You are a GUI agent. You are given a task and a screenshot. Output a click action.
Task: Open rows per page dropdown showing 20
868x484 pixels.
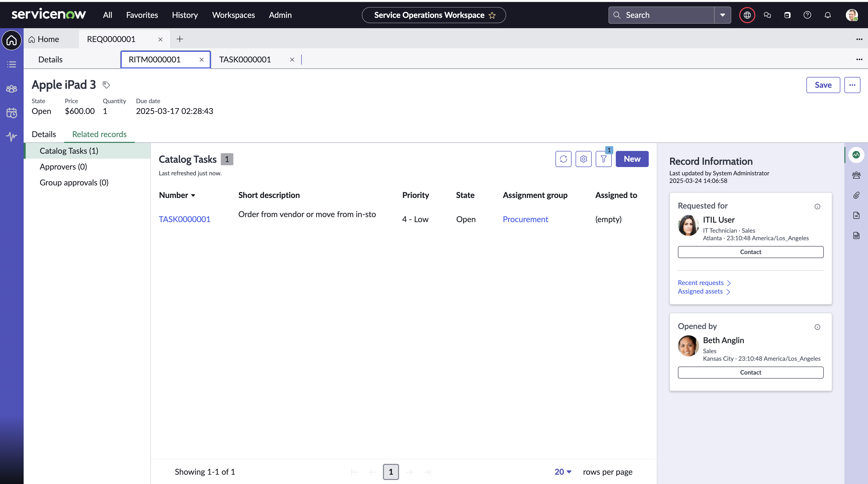click(x=563, y=472)
